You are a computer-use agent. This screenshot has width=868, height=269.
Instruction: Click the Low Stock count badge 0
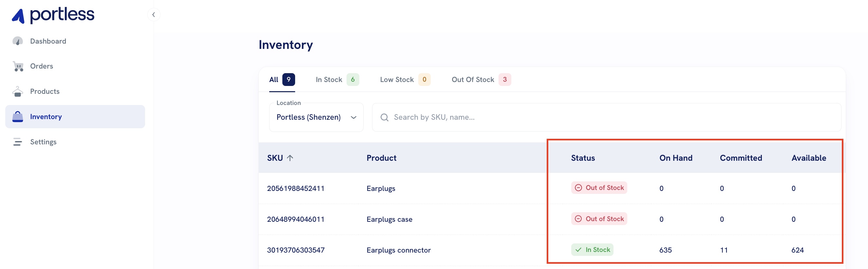[424, 79]
